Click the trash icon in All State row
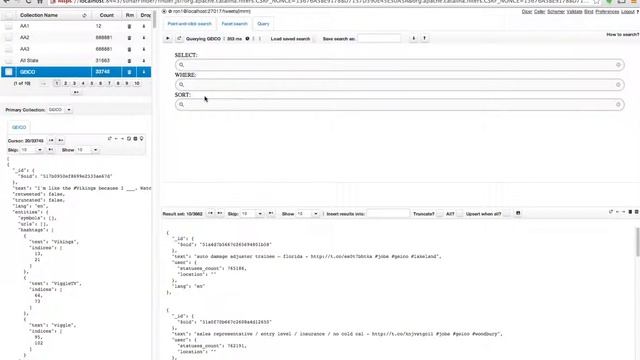 tap(129, 60)
